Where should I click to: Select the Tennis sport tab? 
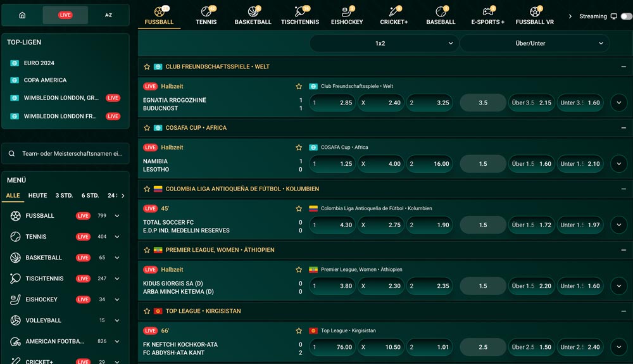206,16
